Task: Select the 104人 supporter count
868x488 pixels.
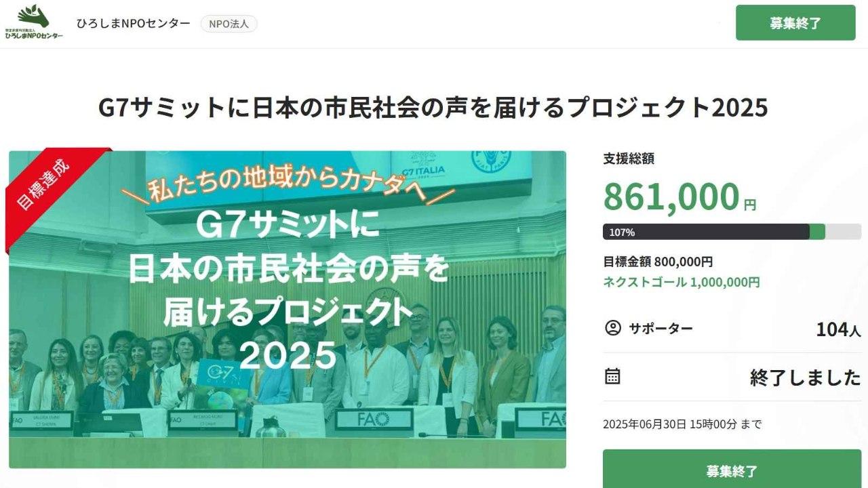Action: [837, 330]
